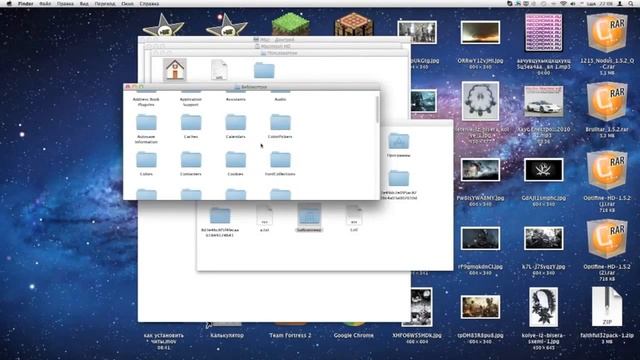This screenshot has height=360, width=640.
Task: Click the Wi-Fi icon in menu bar
Action: coord(563,4)
